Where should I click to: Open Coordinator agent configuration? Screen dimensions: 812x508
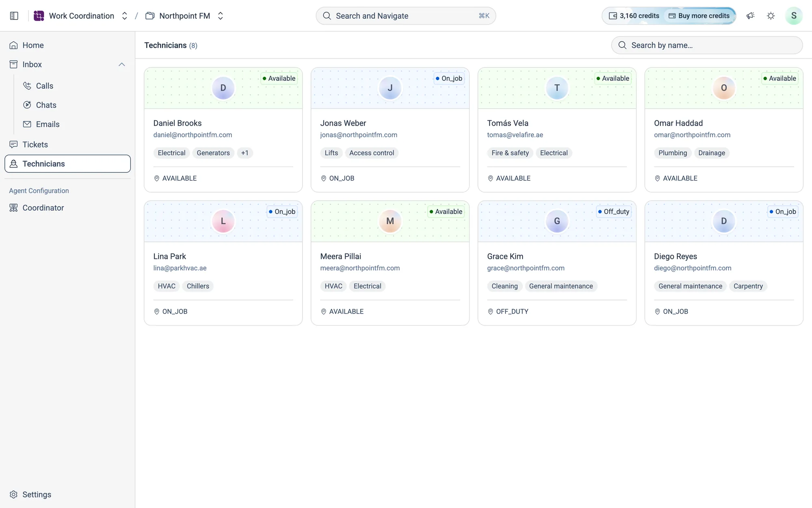pyautogui.click(x=67, y=208)
